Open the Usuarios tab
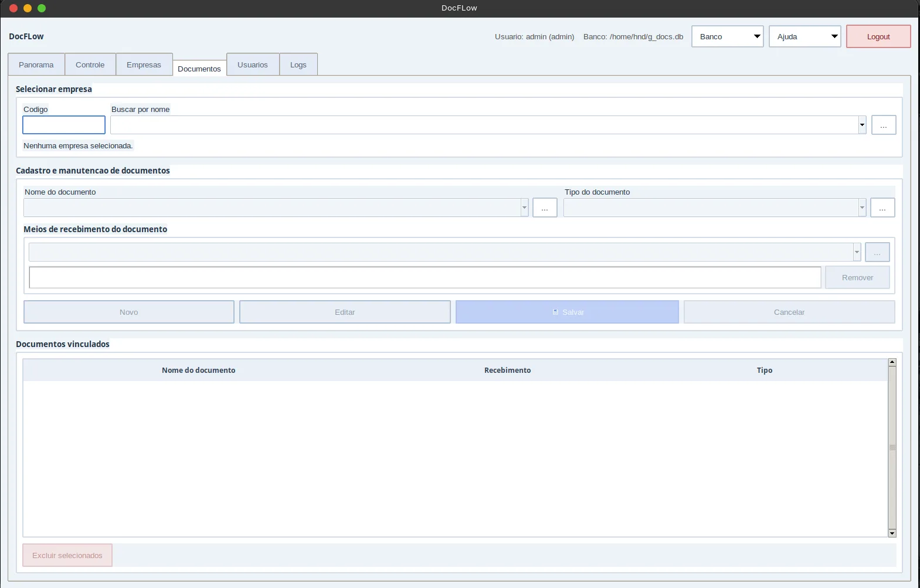The width and height of the screenshot is (920, 588). pyautogui.click(x=253, y=64)
